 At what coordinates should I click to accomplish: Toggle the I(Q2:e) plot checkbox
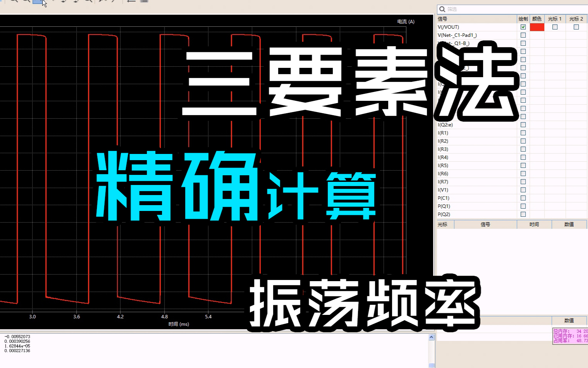523,125
